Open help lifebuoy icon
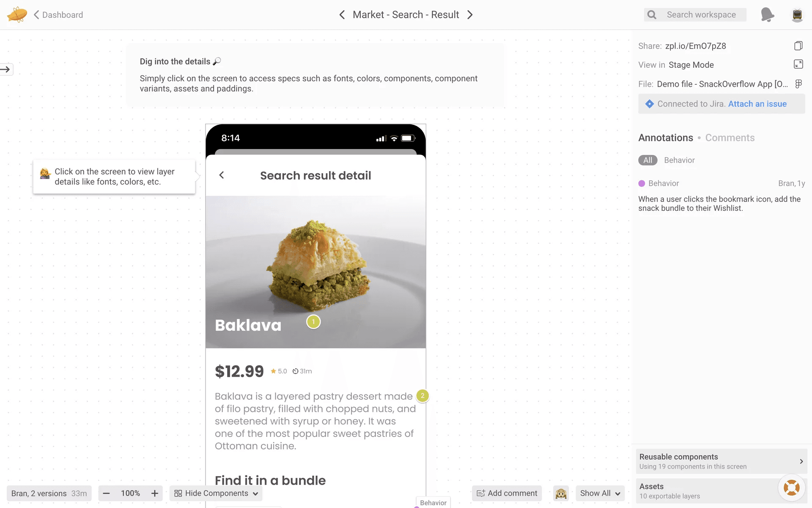Image resolution: width=812 pixels, height=508 pixels. point(791,488)
